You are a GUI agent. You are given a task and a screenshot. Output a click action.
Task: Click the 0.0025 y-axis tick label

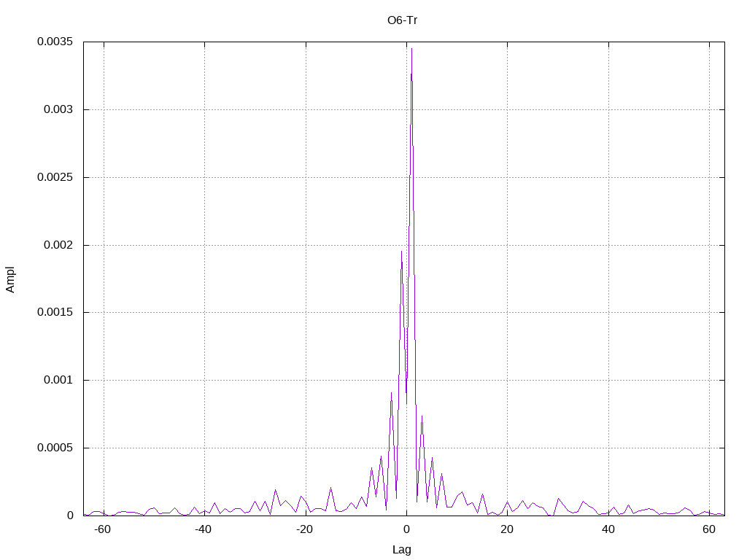pos(55,177)
